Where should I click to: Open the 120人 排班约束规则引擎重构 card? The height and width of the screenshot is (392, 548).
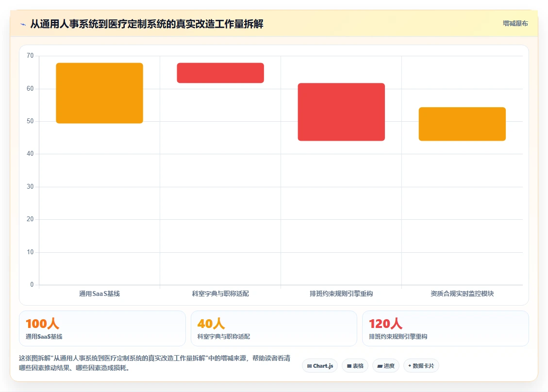coord(445,328)
